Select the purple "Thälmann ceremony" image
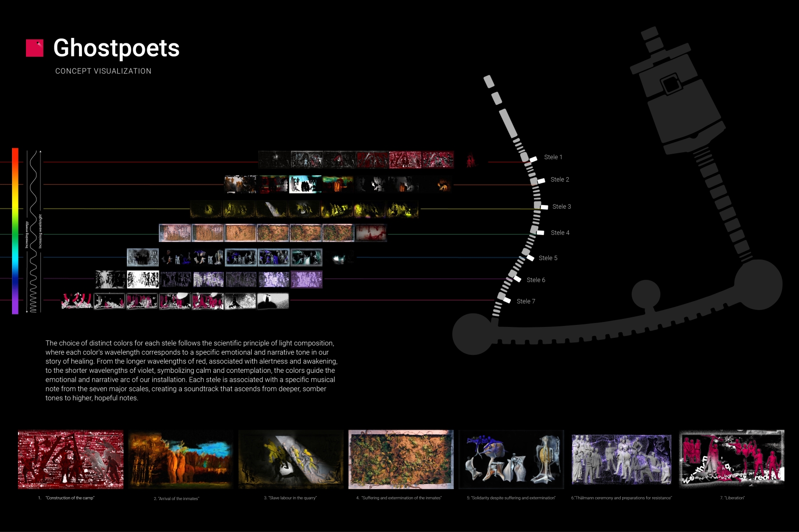This screenshot has height=532, width=799. [621, 460]
